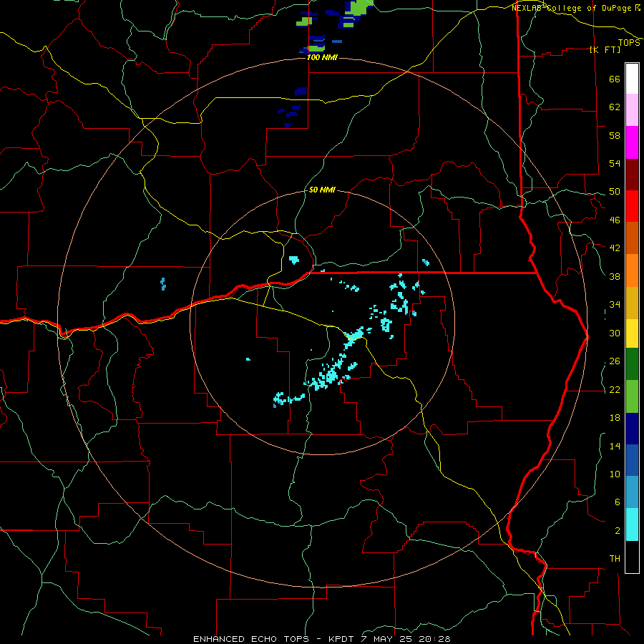Click the bright red swatch in the legend

(632, 206)
